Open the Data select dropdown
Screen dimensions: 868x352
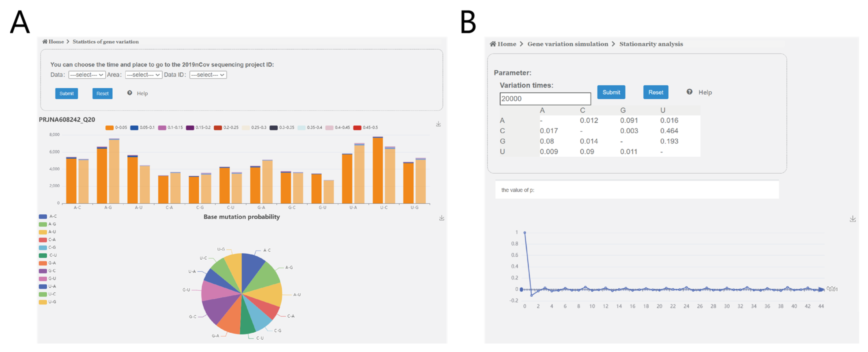[x=87, y=75]
